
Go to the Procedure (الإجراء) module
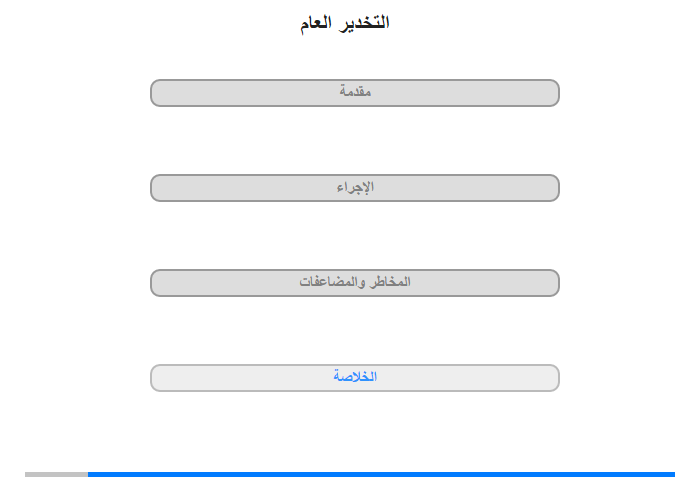pyautogui.click(x=354, y=188)
